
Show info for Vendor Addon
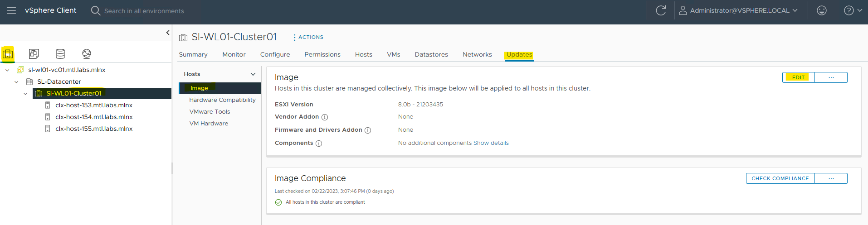point(325,117)
